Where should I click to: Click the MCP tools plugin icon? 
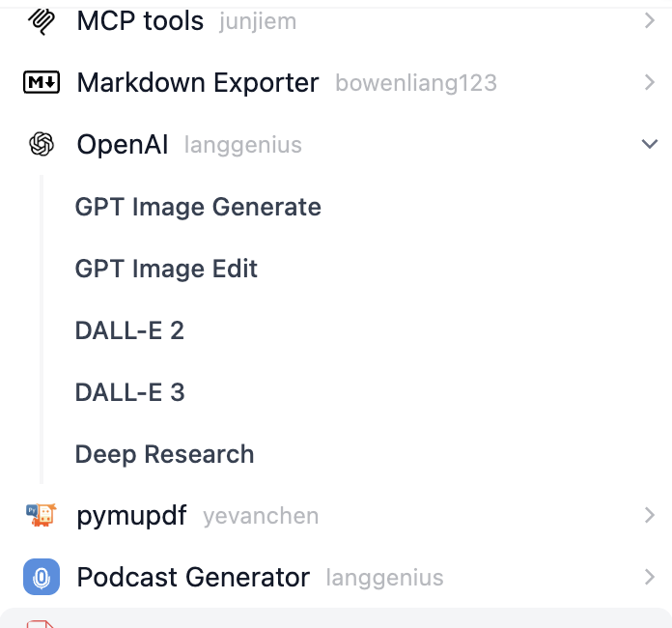click(x=41, y=19)
